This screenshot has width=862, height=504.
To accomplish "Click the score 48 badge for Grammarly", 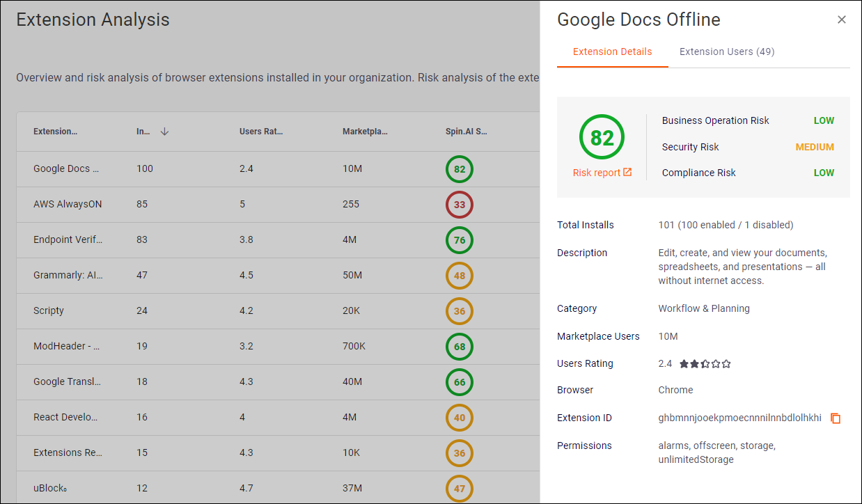I will point(460,276).
